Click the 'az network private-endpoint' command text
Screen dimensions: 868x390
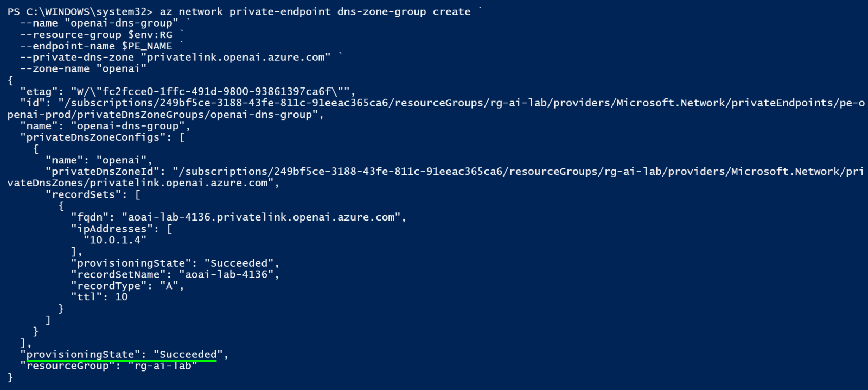[x=245, y=11]
